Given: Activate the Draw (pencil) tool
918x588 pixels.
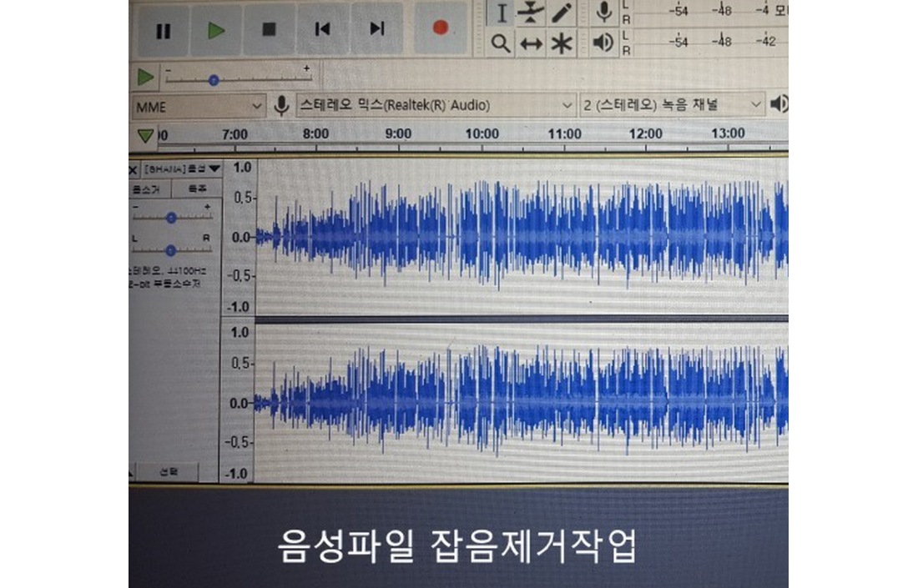Looking at the screenshot, I should coord(562,13).
